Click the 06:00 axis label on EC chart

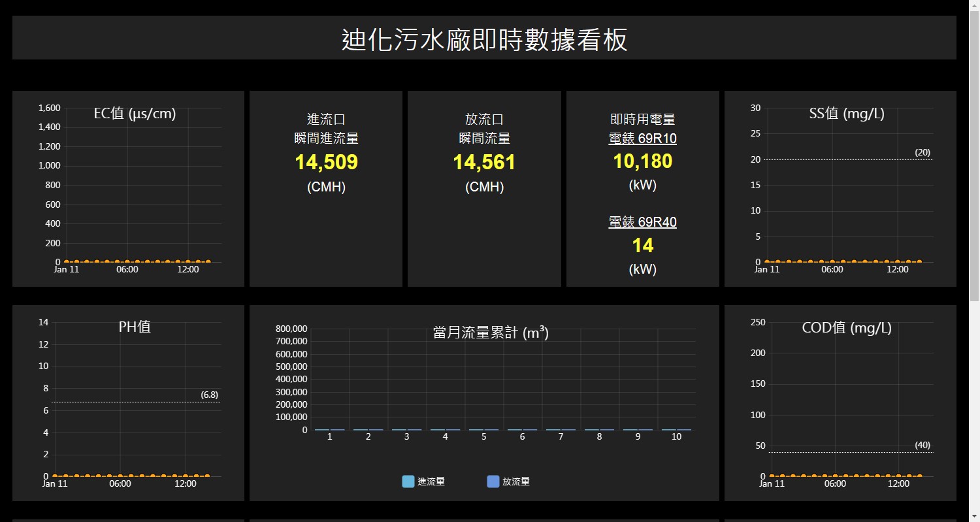click(127, 269)
